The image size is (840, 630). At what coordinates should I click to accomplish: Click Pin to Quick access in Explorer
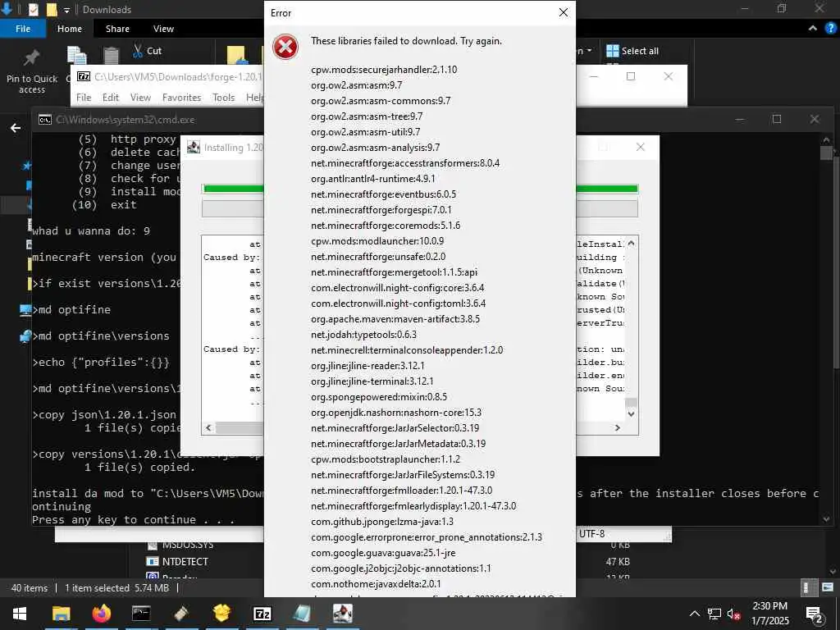pyautogui.click(x=32, y=72)
